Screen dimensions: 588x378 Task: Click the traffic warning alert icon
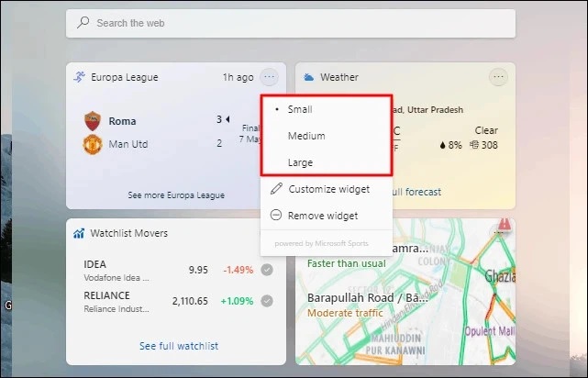(x=505, y=224)
